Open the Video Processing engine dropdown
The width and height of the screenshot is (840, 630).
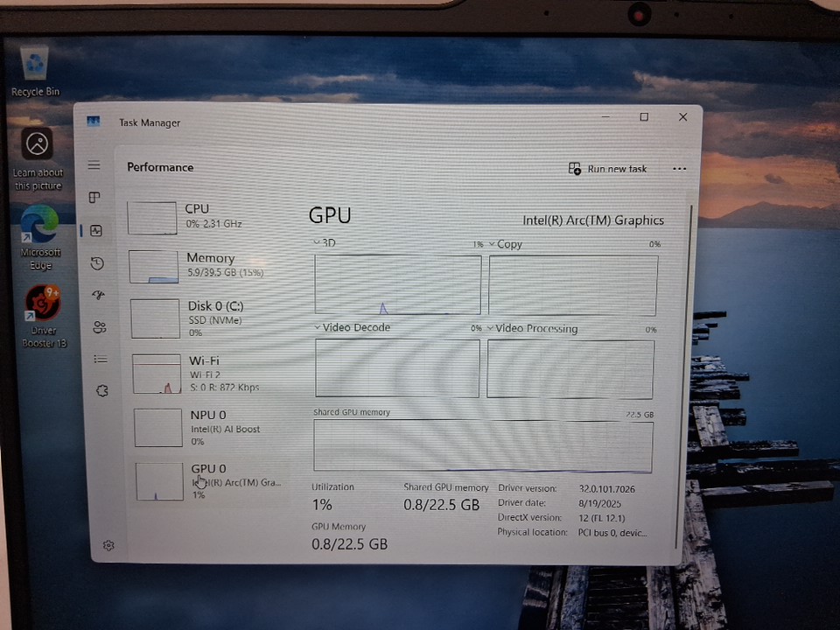click(x=491, y=329)
